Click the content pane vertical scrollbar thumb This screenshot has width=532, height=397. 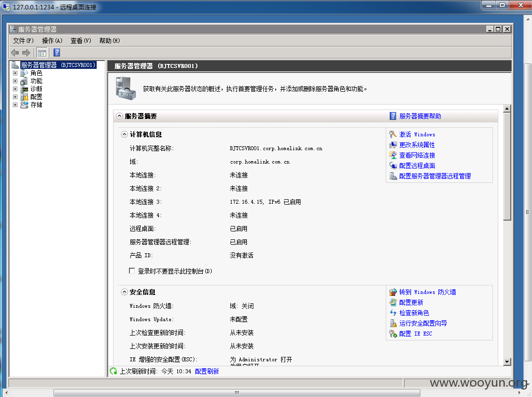507,167
